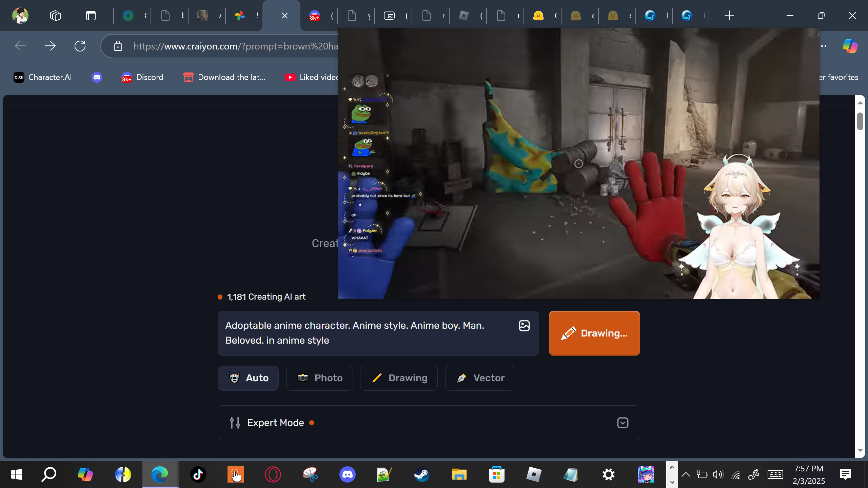This screenshot has width=868, height=488.
Task: Open the volume control in system tray
Action: (718, 474)
